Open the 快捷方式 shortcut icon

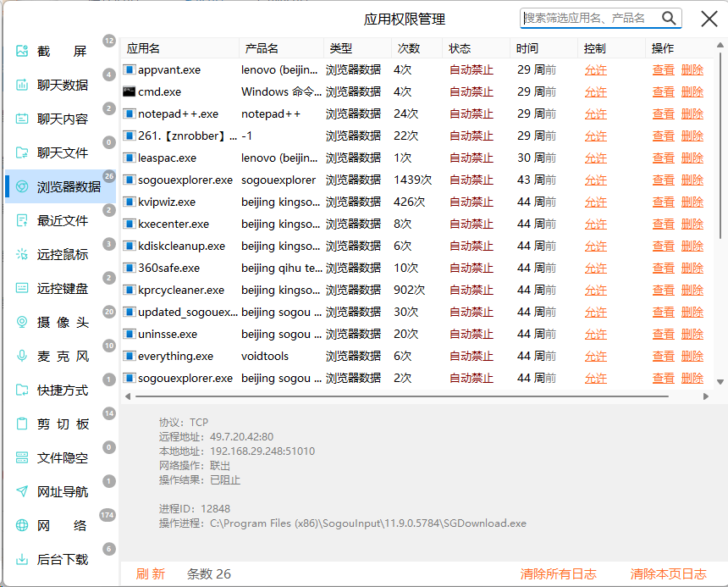[22, 390]
